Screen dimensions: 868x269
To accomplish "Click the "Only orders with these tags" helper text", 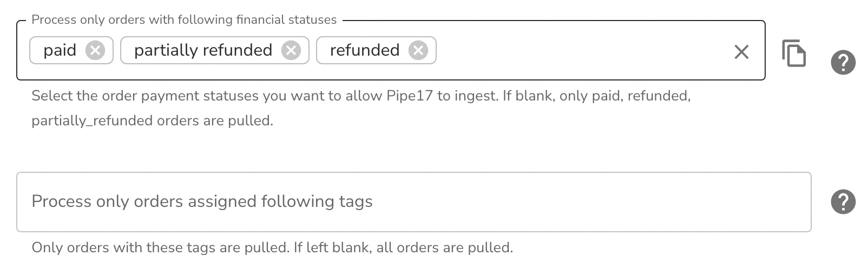I will [x=272, y=248].
